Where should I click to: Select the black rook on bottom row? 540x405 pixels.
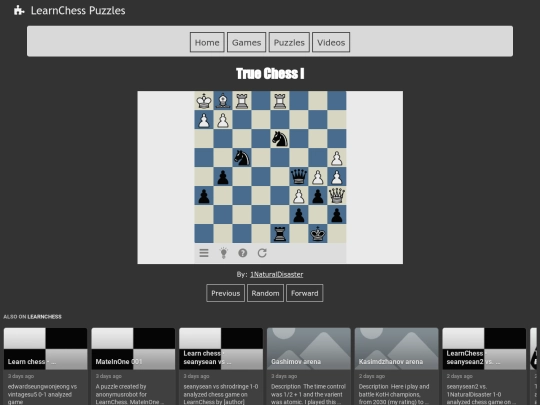(280, 233)
